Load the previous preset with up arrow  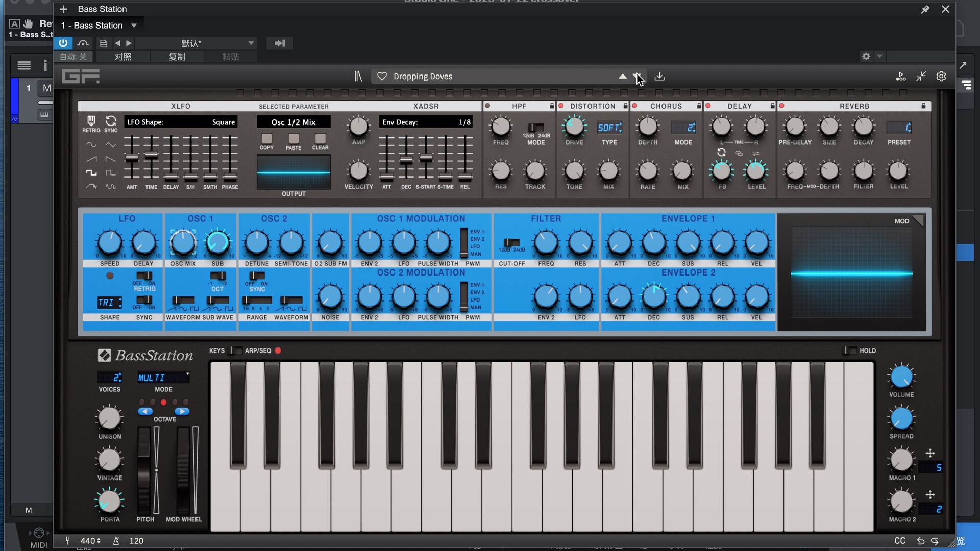click(x=622, y=77)
